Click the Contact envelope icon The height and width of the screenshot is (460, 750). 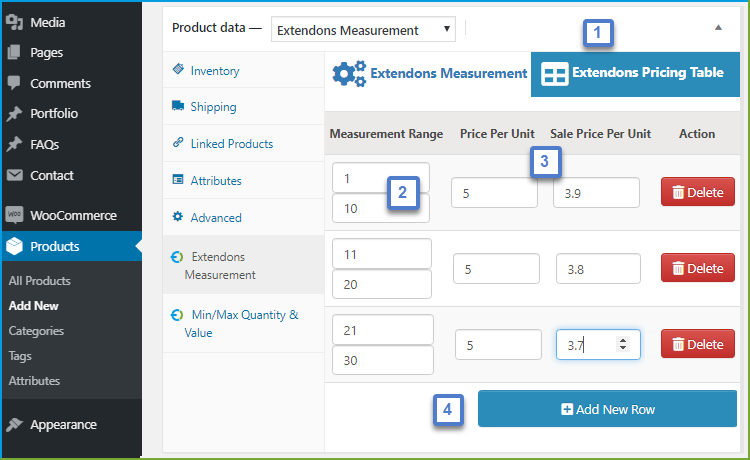coord(14,175)
